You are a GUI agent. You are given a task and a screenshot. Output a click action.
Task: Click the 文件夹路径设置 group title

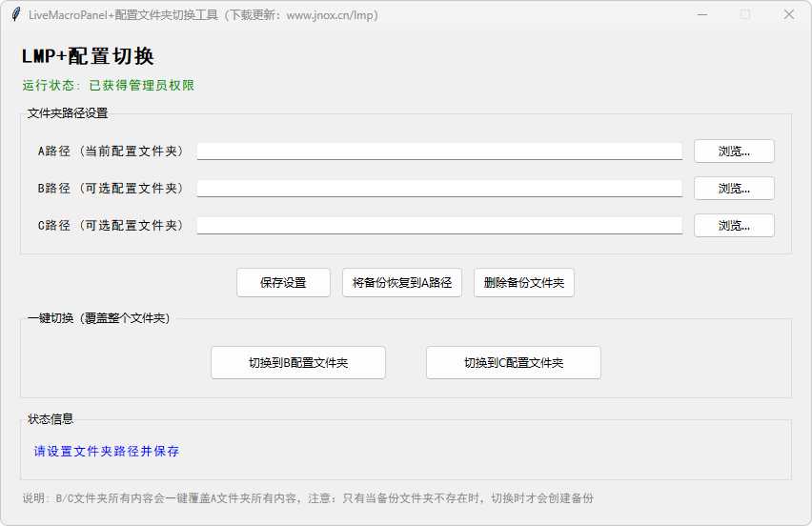click(x=68, y=113)
